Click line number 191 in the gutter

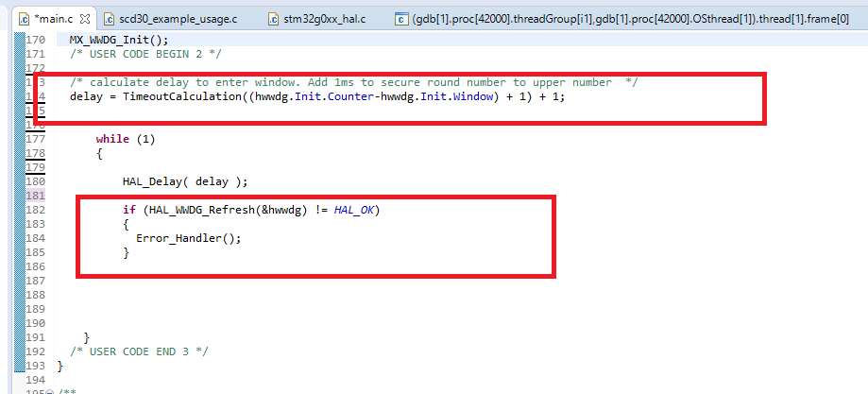click(36, 337)
